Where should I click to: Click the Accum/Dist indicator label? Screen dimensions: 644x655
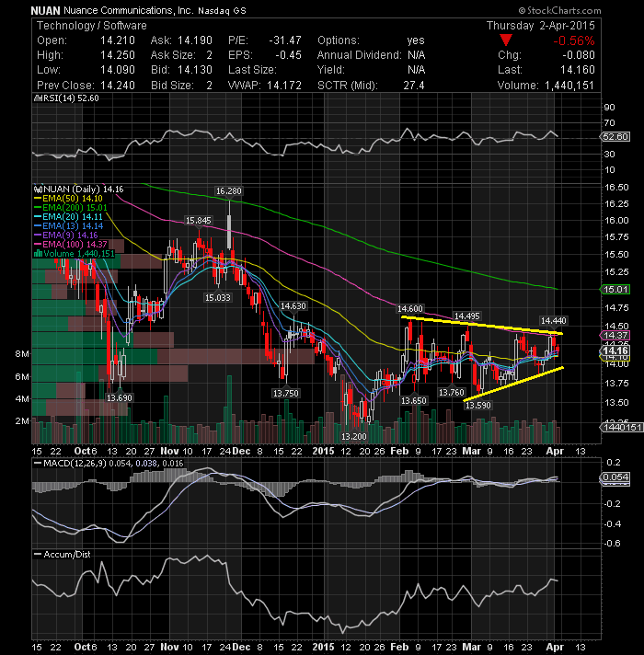[63, 555]
